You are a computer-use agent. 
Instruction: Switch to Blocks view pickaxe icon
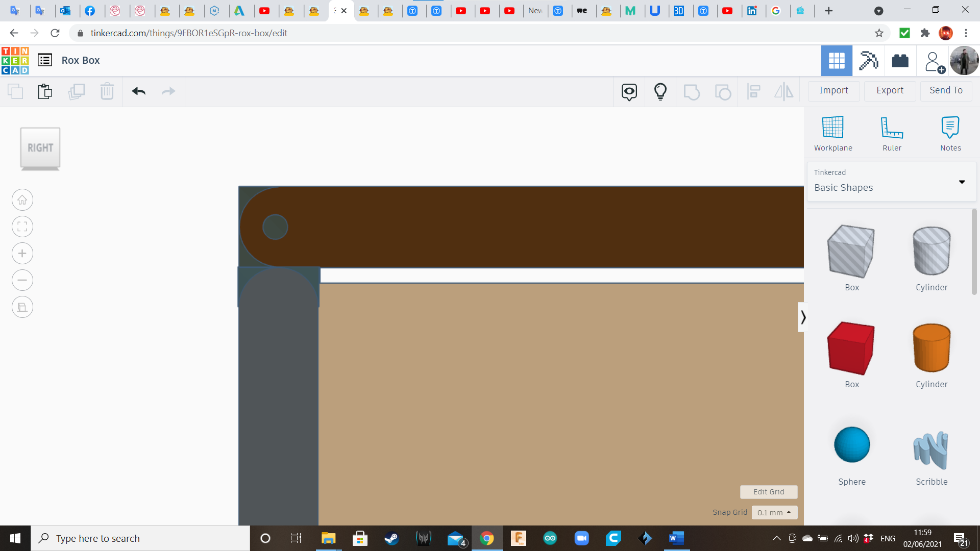(x=868, y=61)
